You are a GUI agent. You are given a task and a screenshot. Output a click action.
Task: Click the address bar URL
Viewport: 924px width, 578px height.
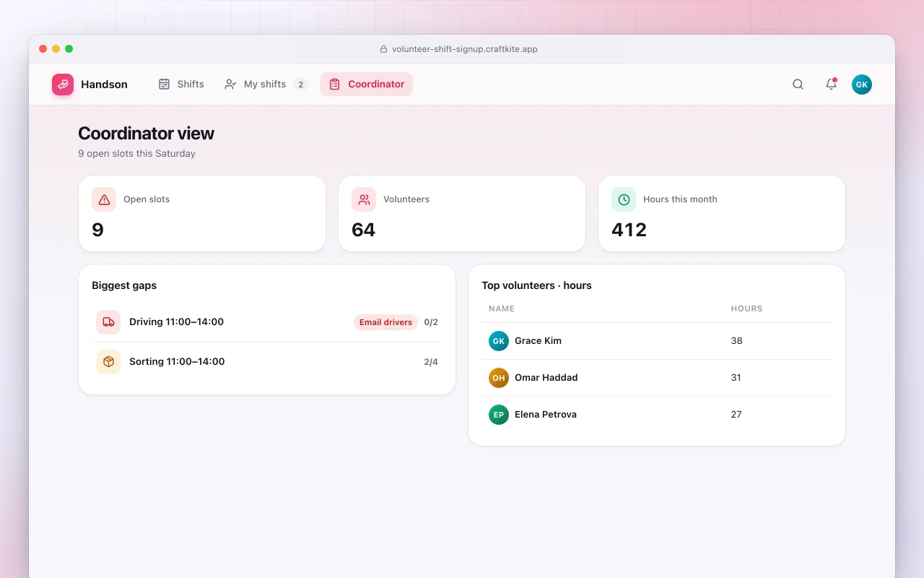pyautogui.click(x=465, y=49)
